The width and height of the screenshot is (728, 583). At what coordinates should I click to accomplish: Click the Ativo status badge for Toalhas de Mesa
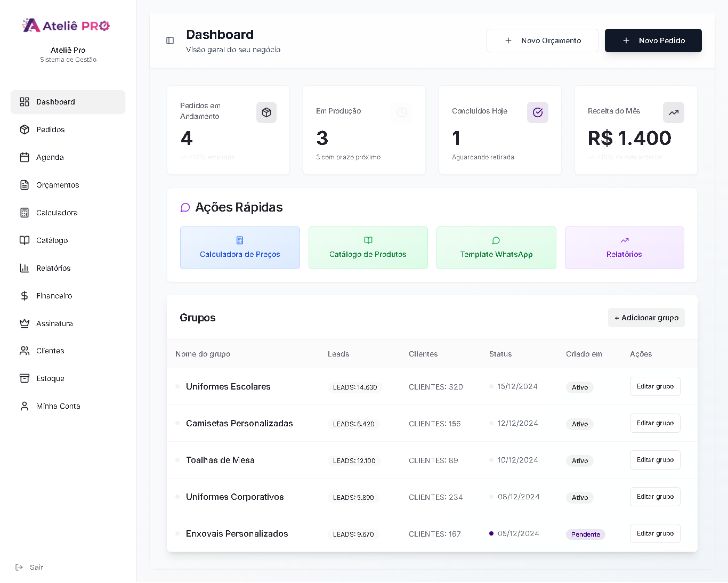coord(579,461)
